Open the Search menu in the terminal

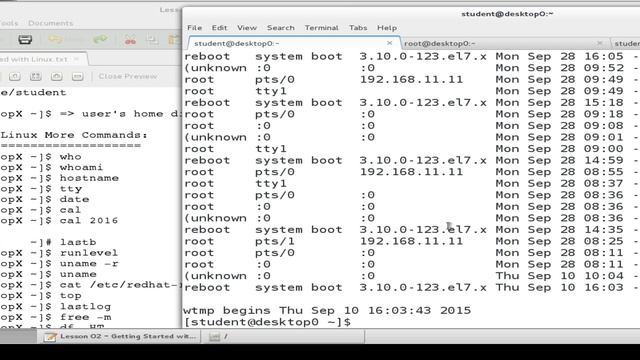coord(280,28)
